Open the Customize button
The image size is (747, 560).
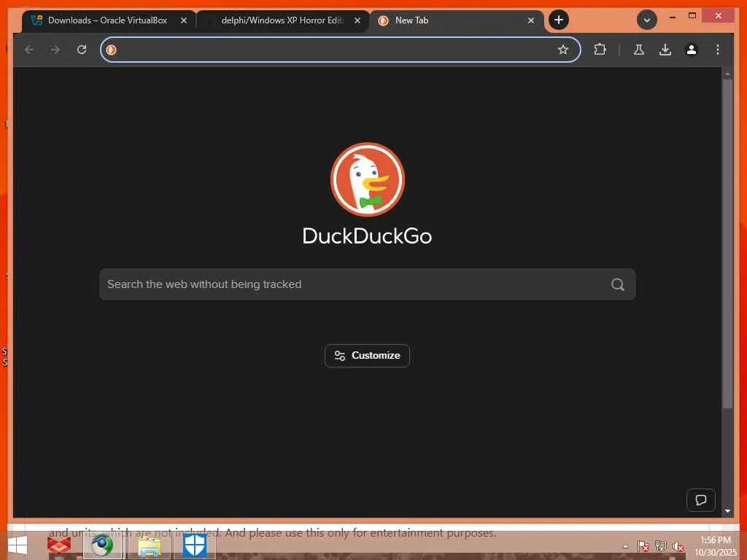coord(367,356)
